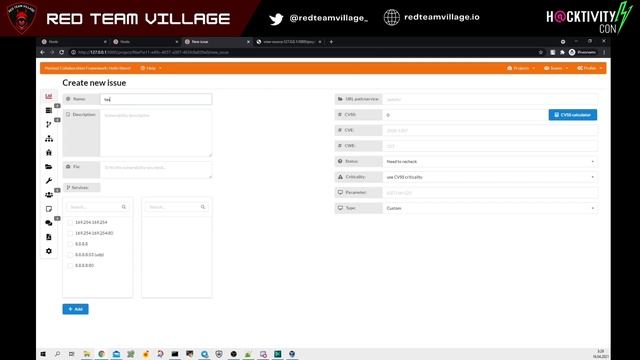Open the list sidebar icon
This screenshot has width=640, height=360.
click(49, 110)
